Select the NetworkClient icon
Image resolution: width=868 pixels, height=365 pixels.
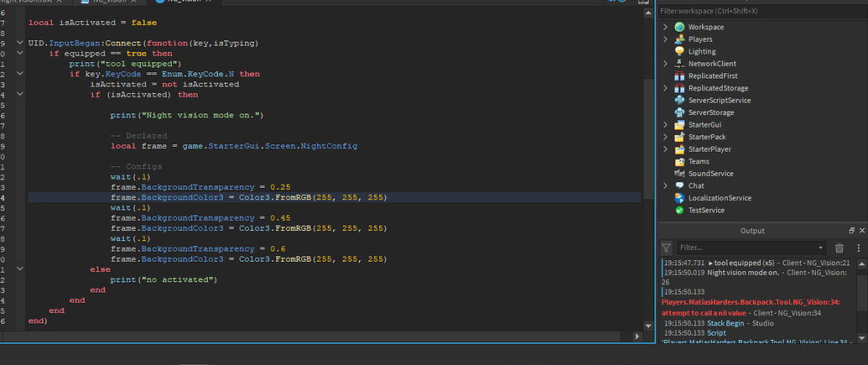click(679, 64)
